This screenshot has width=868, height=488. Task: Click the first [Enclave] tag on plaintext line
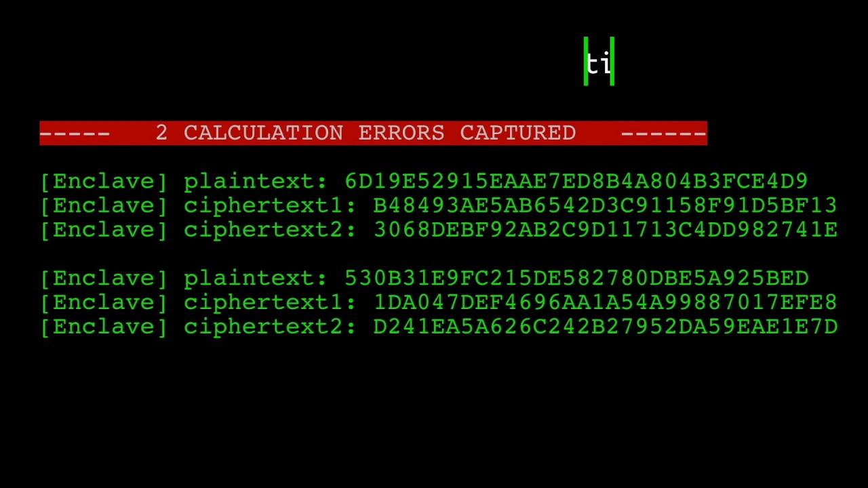click(x=103, y=182)
